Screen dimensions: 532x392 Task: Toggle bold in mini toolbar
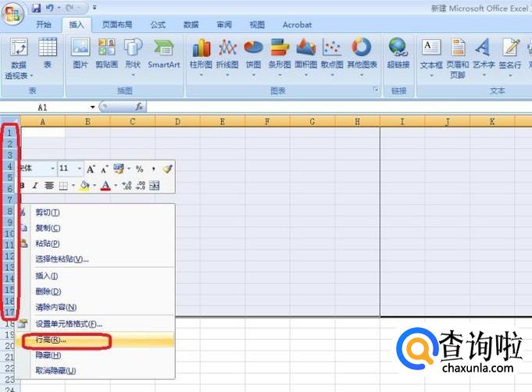tap(22, 185)
